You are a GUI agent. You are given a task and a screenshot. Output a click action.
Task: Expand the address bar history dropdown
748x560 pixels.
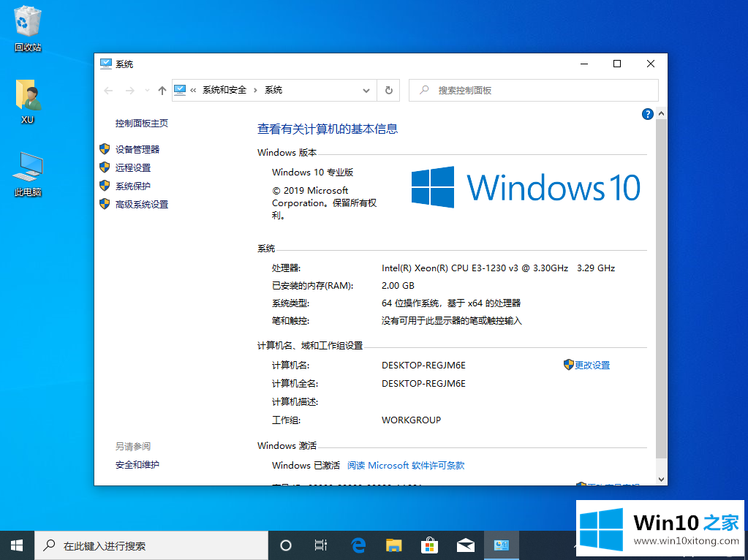(x=366, y=90)
